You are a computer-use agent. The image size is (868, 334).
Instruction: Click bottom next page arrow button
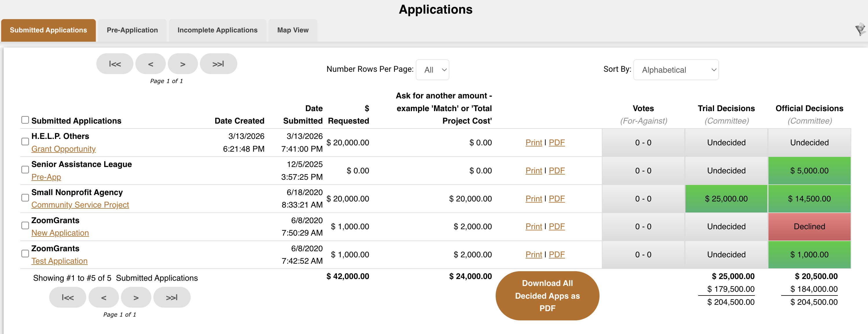tap(136, 297)
